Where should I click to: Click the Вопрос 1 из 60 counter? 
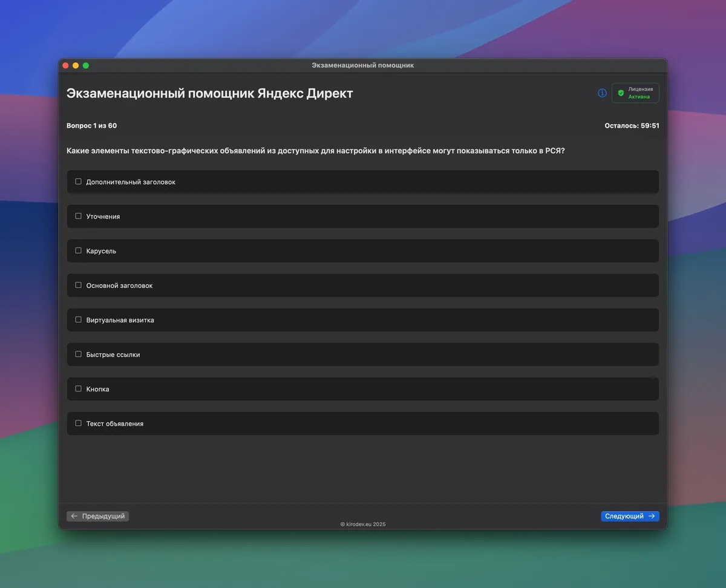tap(91, 126)
